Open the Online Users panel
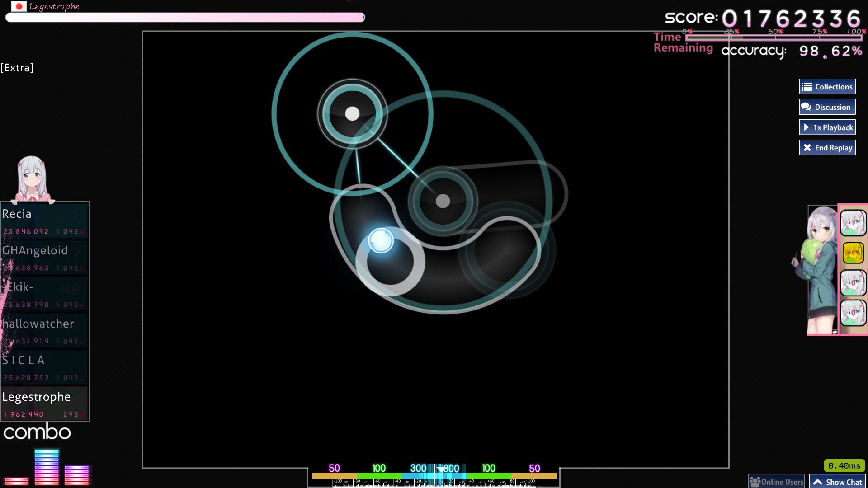This screenshot has height=488, width=868. click(776, 482)
